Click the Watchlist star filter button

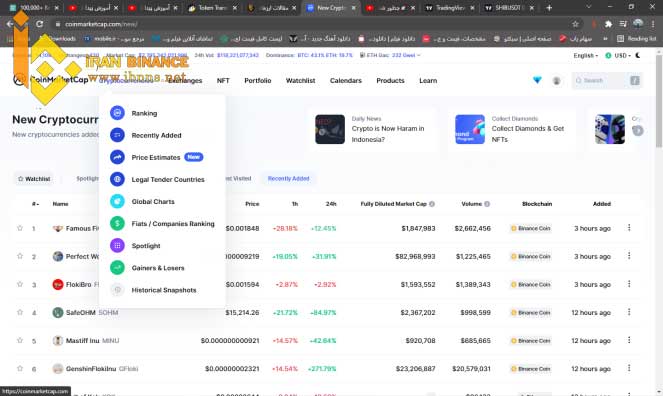click(x=34, y=179)
